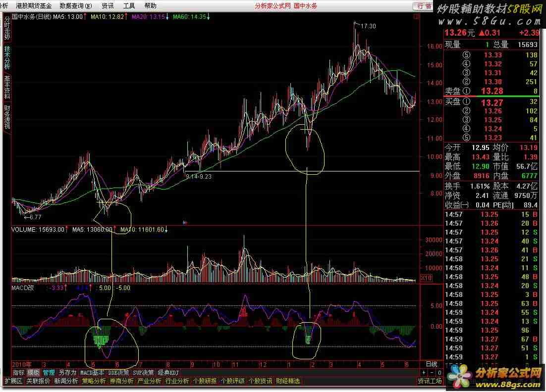This screenshot has height=392, width=546.
Task: Click the small red box icon at chart top-right
Action: [x=416, y=16]
